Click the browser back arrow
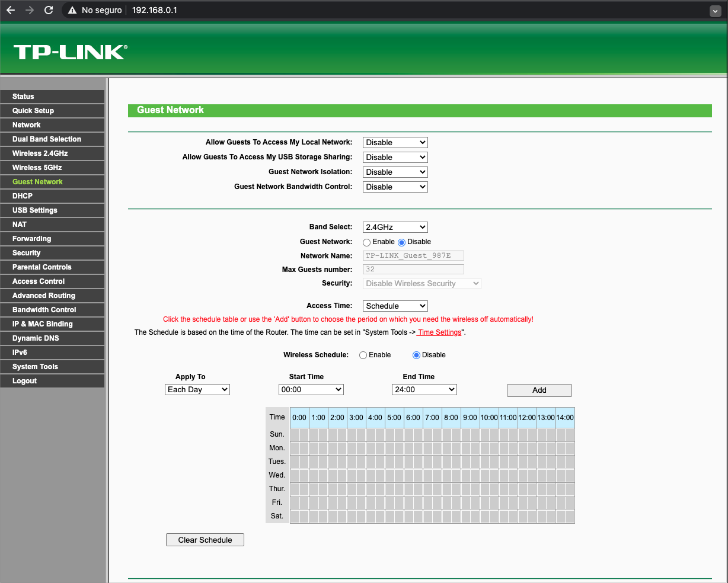The image size is (728, 583). (x=11, y=10)
